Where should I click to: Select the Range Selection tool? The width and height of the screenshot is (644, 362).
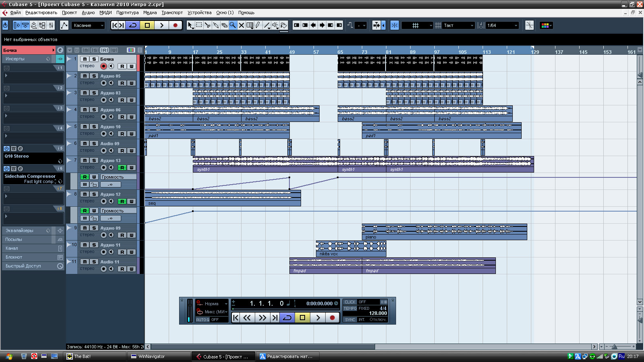tap(199, 25)
